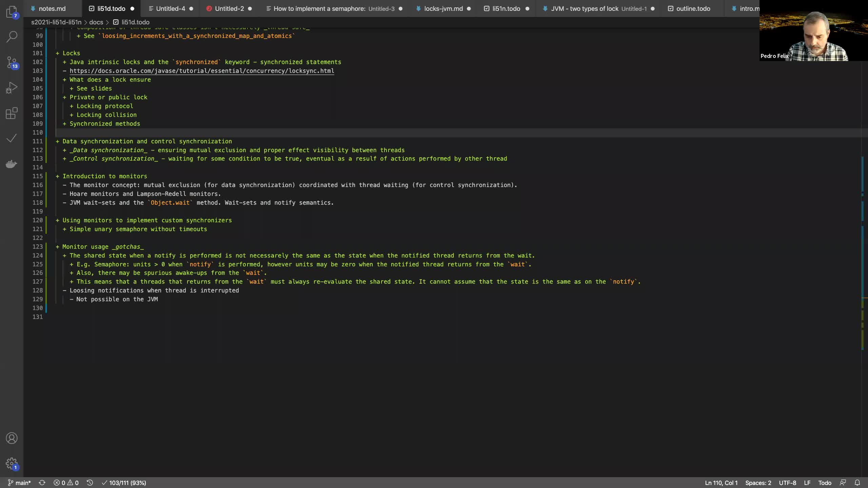Click the docs folder in breadcrumb
This screenshot has width=868, height=488.
tap(96, 22)
